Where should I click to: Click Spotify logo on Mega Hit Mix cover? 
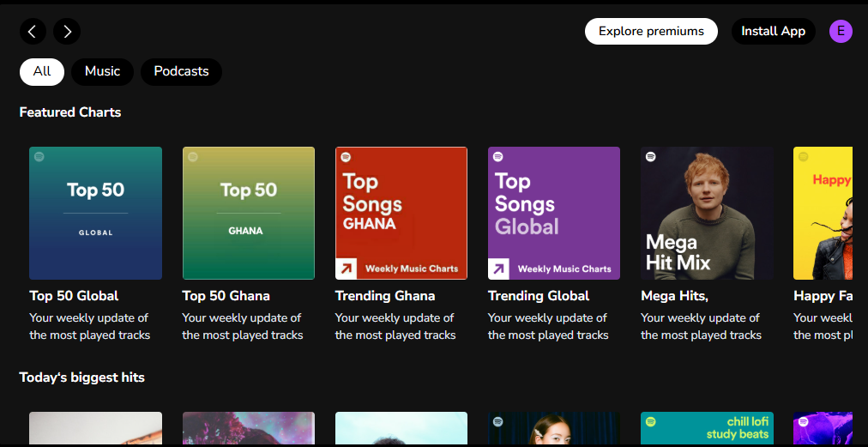coord(650,157)
